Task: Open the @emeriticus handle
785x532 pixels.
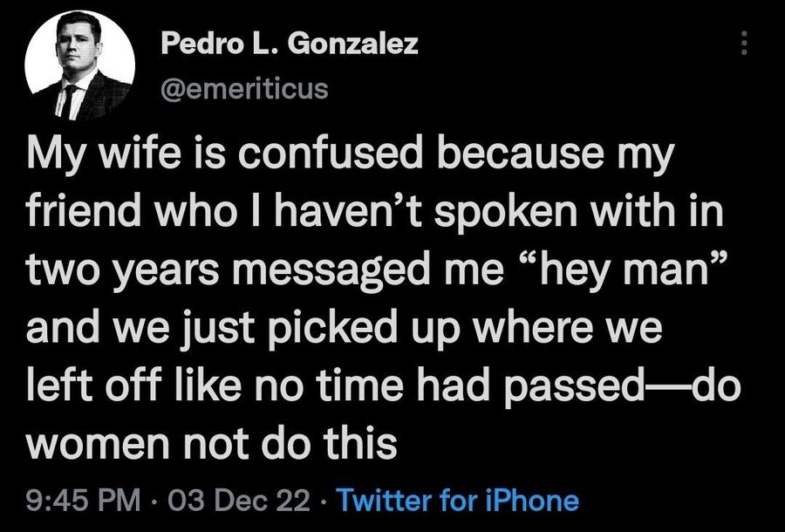Action: point(244,90)
